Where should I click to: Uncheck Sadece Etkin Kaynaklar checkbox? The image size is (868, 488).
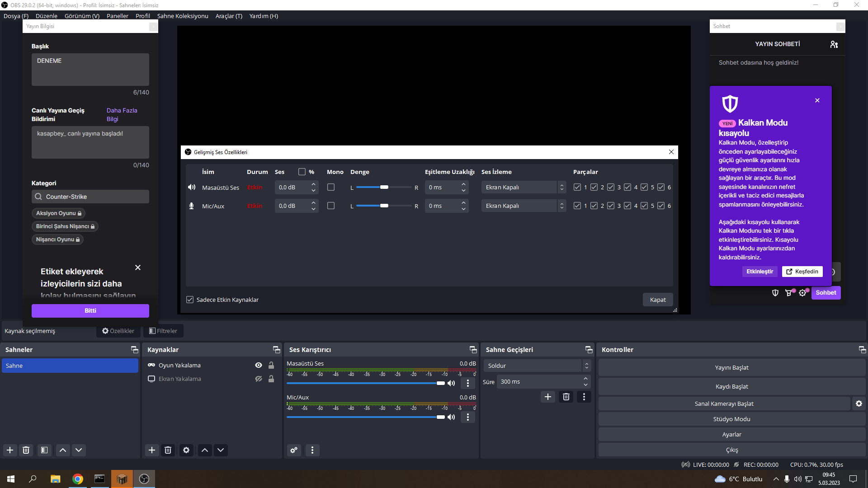tap(190, 300)
